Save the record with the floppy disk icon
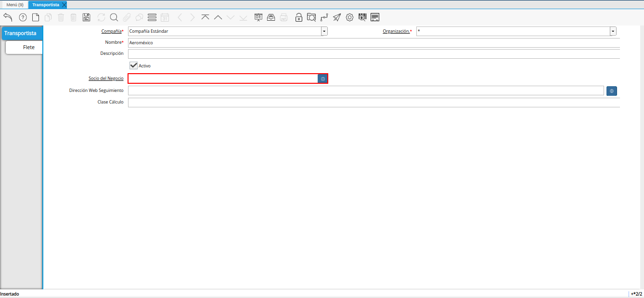The image size is (644, 298). click(87, 17)
